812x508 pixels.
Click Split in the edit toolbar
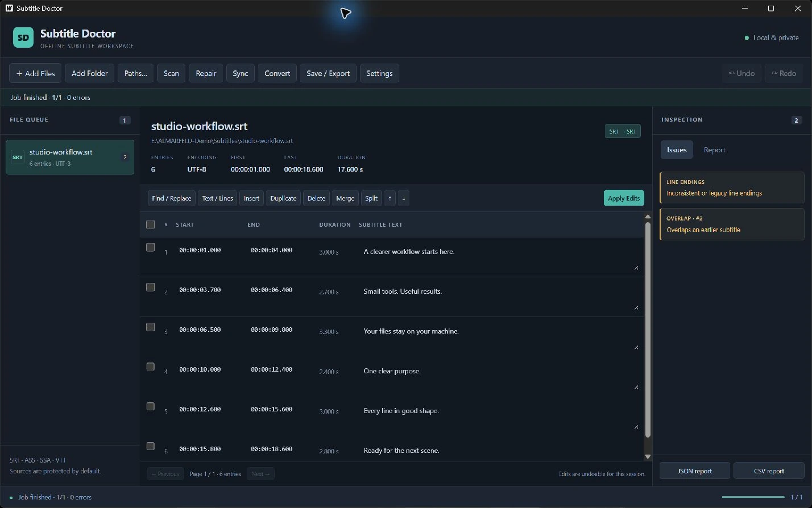point(371,198)
